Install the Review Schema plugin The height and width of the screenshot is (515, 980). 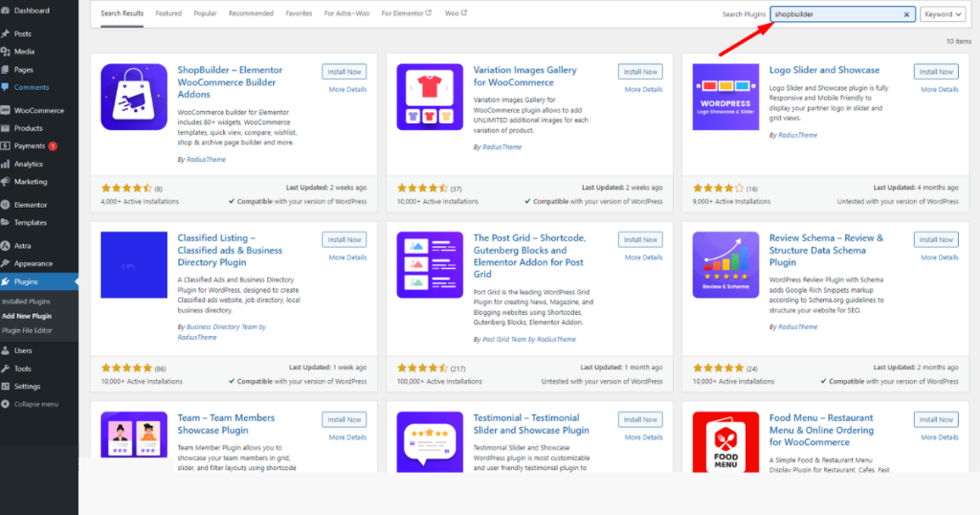coord(936,239)
